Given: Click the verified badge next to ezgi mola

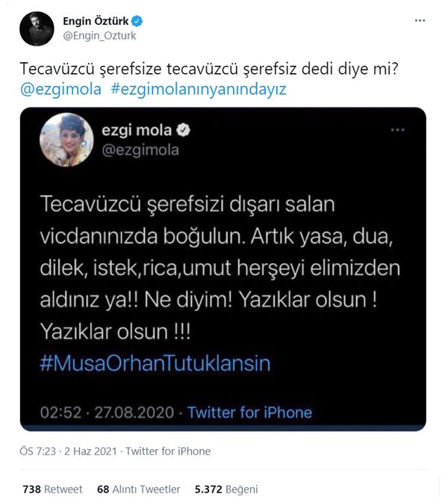Looking at the screenshot, I should pos(182,132).
